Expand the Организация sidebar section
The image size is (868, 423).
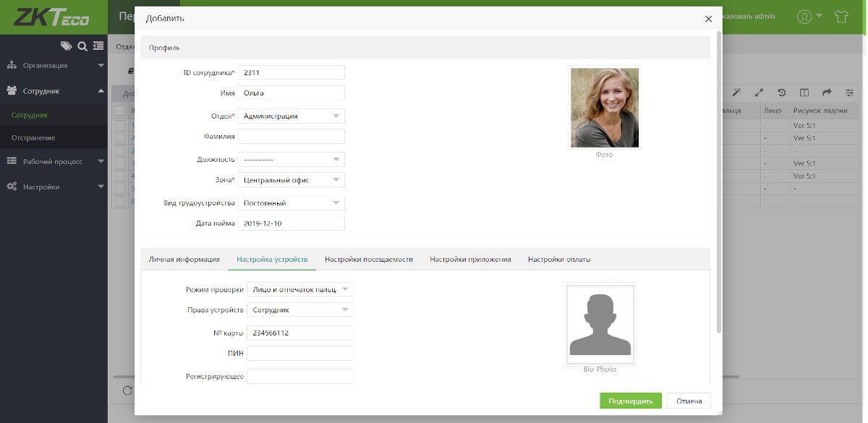click(54, 65)
